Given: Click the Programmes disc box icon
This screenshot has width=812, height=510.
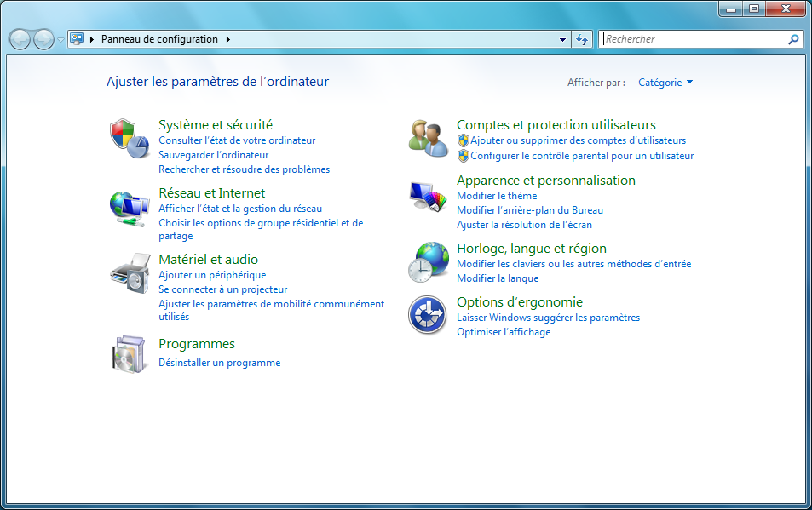Looking at the screenshot, I should (129, 354).
